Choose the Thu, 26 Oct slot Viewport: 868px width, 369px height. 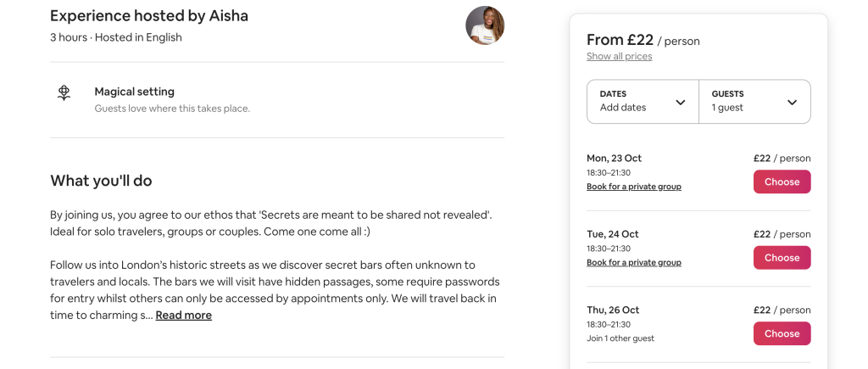(x=782, y=333)
